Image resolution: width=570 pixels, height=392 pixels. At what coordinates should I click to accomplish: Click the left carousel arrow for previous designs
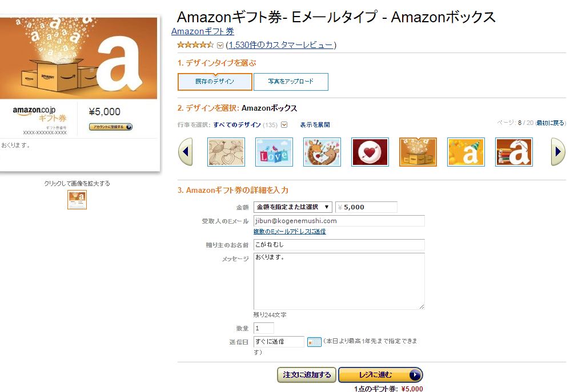click(186, 152)
